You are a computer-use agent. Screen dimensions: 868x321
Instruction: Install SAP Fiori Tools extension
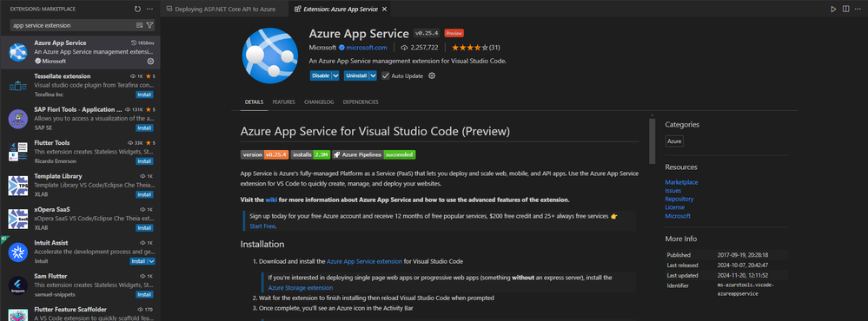(144, 128)
